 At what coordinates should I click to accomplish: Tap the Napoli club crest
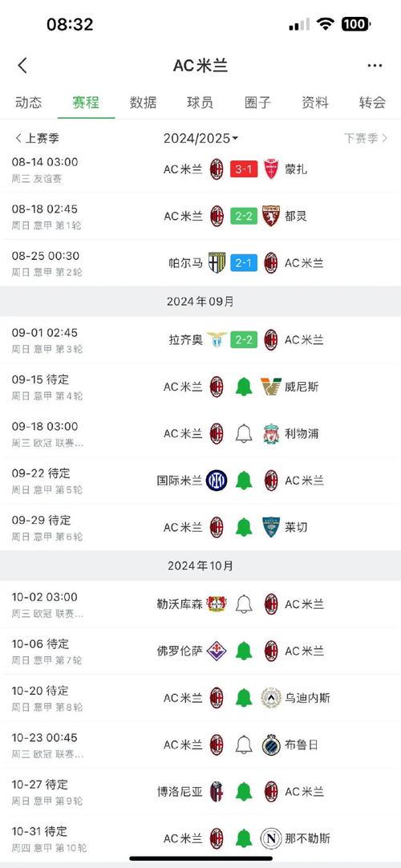(x=271, y=838)
